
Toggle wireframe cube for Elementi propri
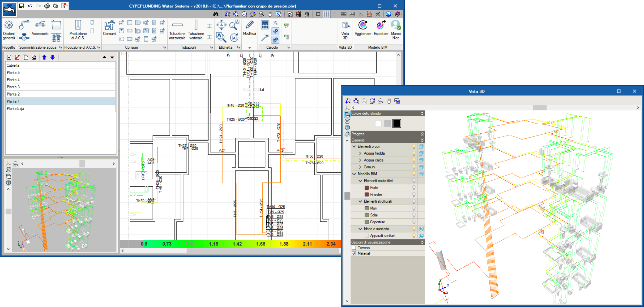point(421,147)
